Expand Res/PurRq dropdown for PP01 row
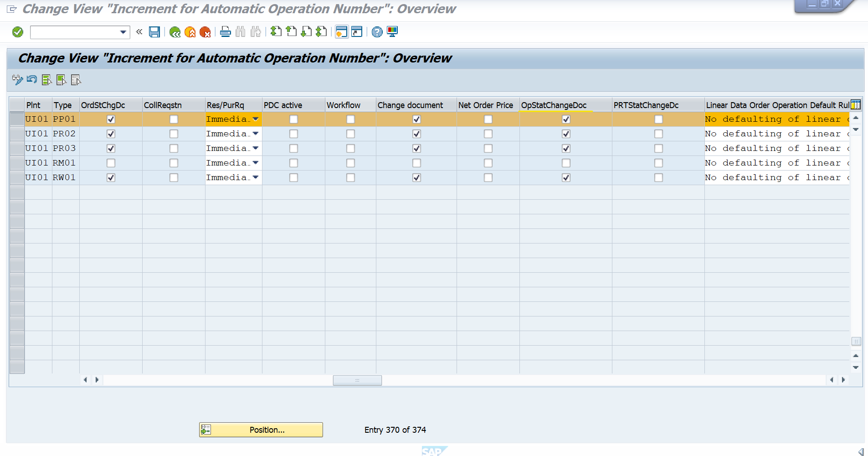 [x=256, y=119]
